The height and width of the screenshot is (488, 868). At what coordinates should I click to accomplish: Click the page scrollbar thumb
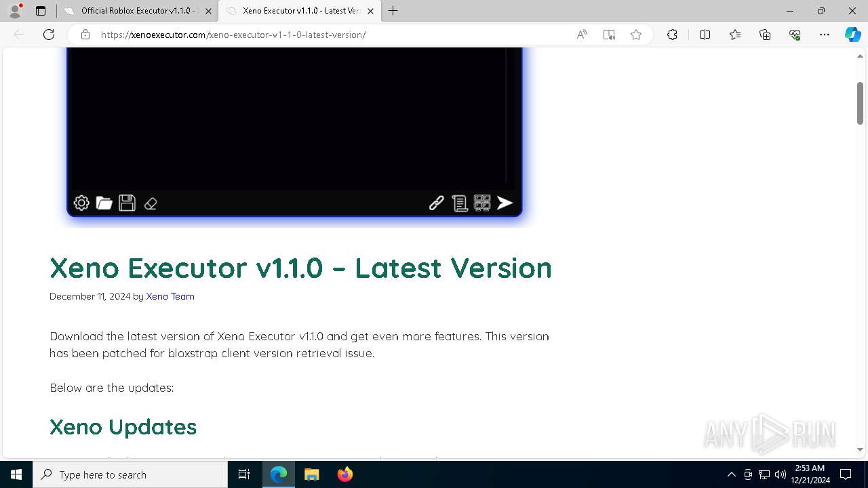(x=860, y=102)
